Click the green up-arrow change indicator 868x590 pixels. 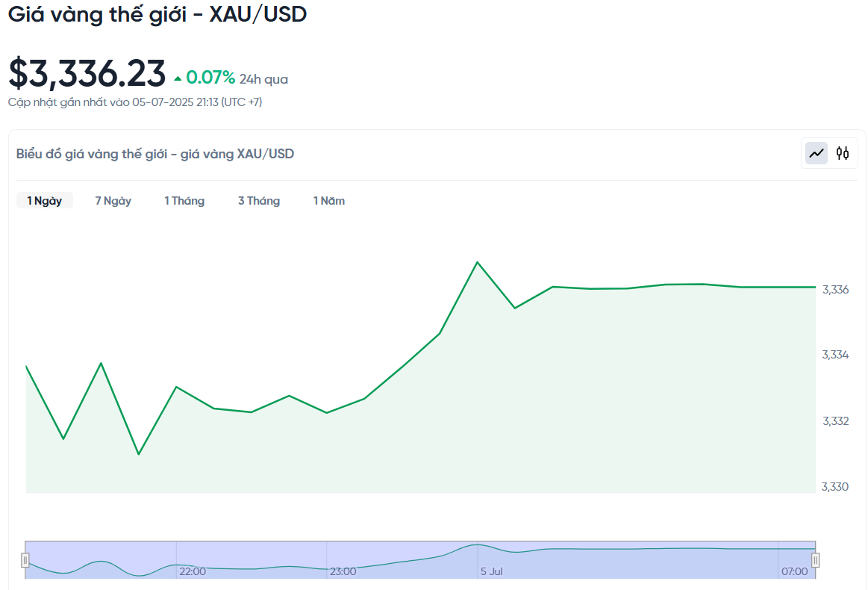[x=178, y=79]
